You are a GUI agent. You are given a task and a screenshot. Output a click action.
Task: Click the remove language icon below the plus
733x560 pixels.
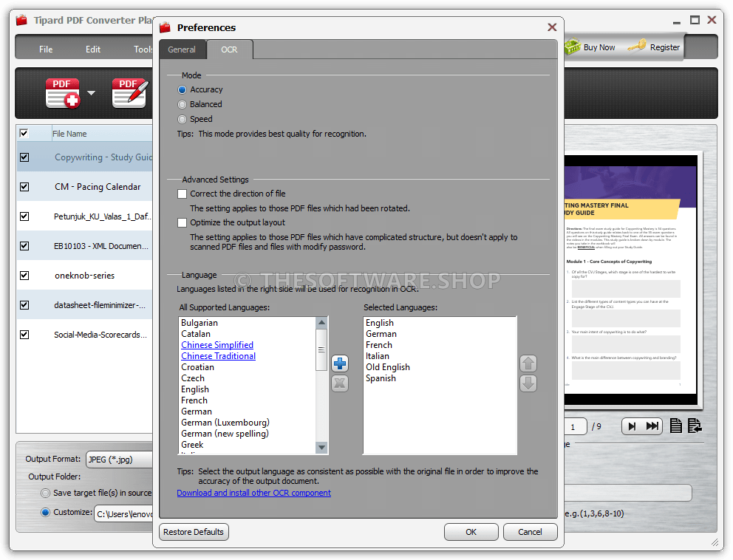tap(339, 383)
